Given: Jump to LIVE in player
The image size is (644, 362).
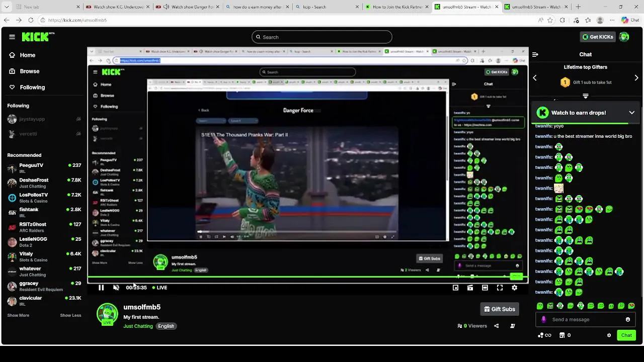Looking at the screenshot, I should tap(160, 288).
